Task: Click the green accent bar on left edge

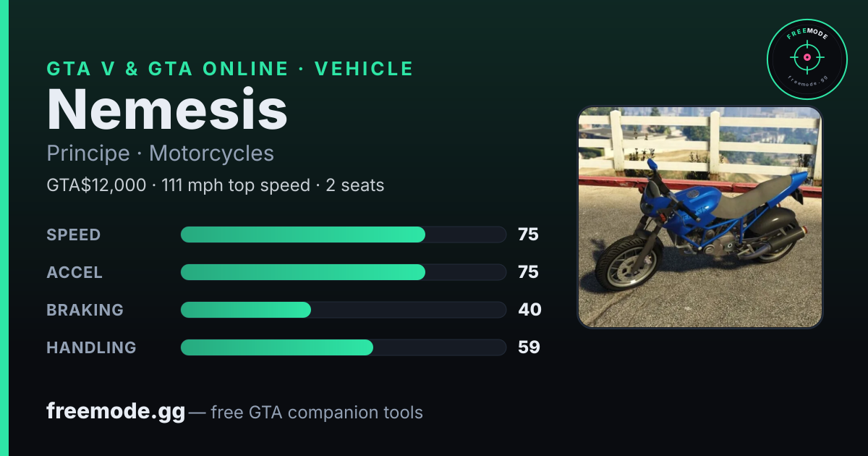Action: click(4, 228)
